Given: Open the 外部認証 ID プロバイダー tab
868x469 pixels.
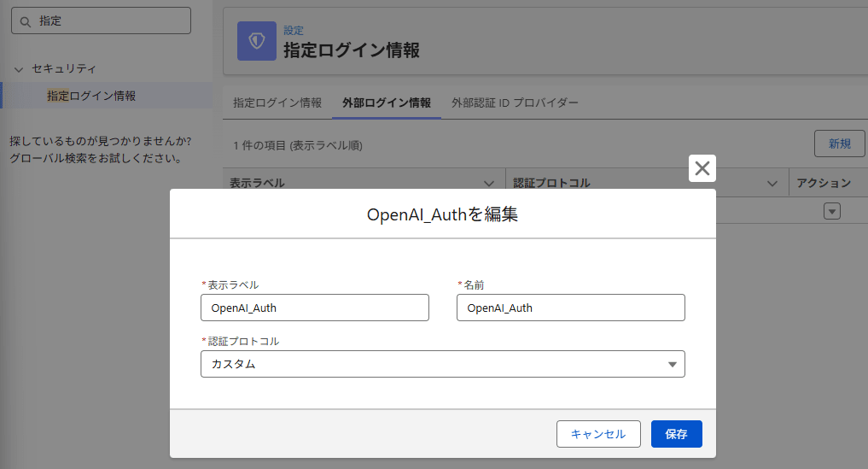Looking at the screenshot, I should (x=515, y=103).
